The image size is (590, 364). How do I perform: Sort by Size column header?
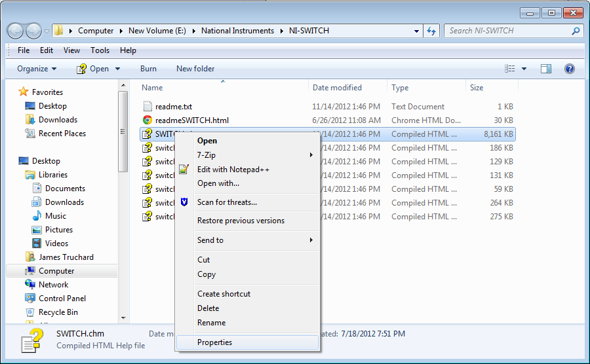coord(477,88)
